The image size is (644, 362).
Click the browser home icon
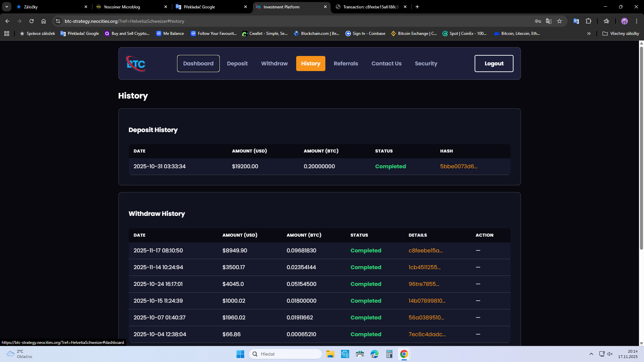(44, 21)
